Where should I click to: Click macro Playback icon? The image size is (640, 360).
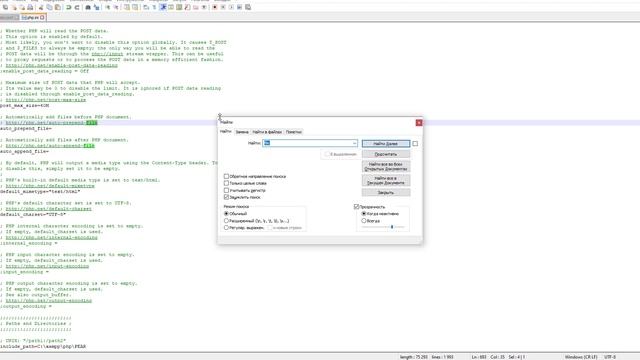pyautogui.click(x=231, y=7)
